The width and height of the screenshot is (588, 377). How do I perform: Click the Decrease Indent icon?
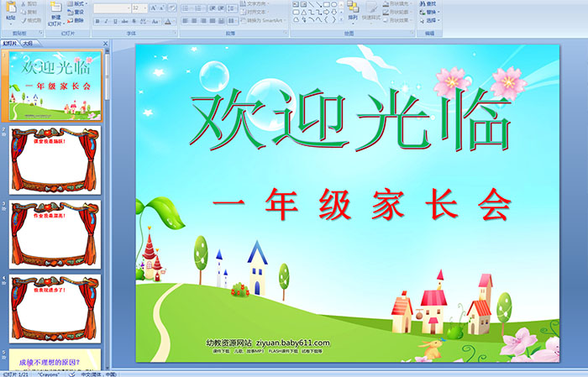[213, 8]
